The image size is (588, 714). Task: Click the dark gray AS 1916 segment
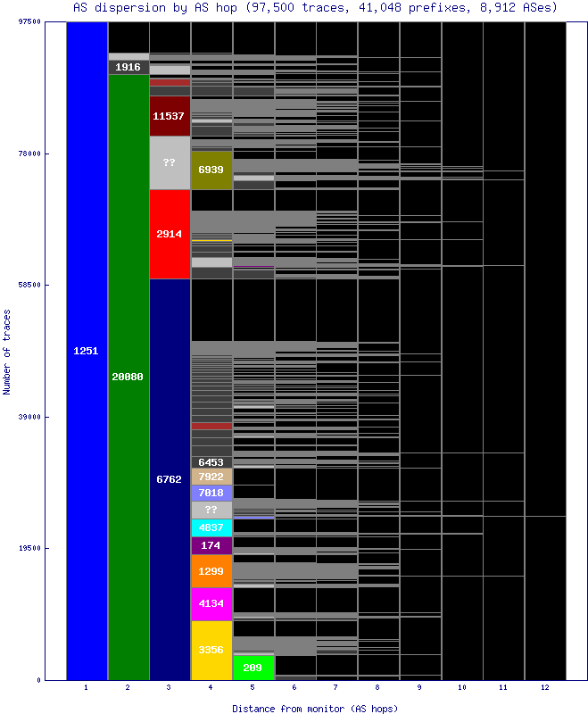click(128, 67)
